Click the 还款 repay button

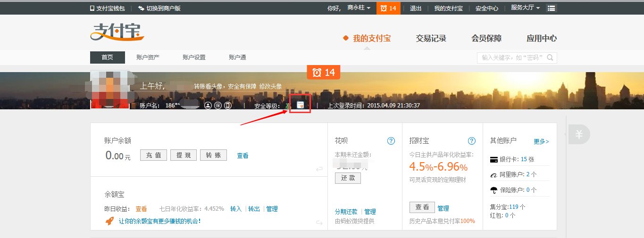[348, 178]
